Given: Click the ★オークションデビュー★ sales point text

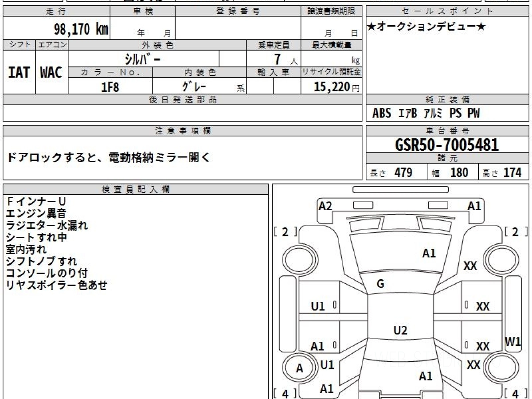Looking at the screenshot, I should click(x=426, y=27).
